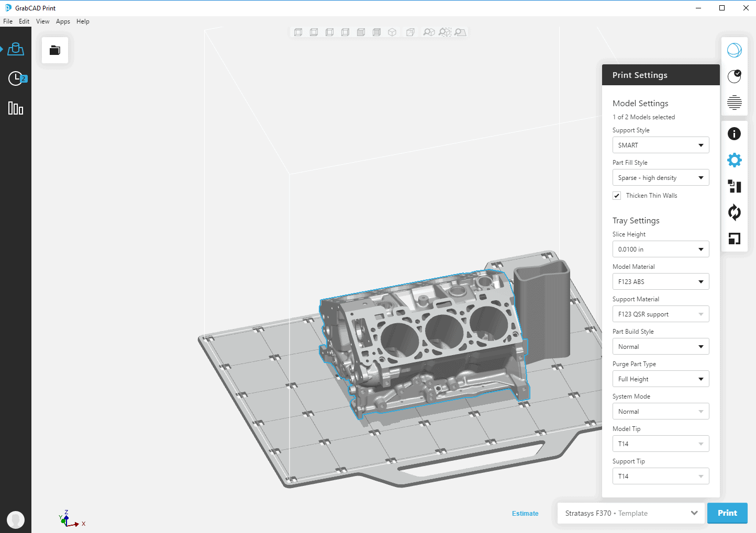Switch to front view cube icon
This screenshot has height=533, width=756.
pos(361,32)
